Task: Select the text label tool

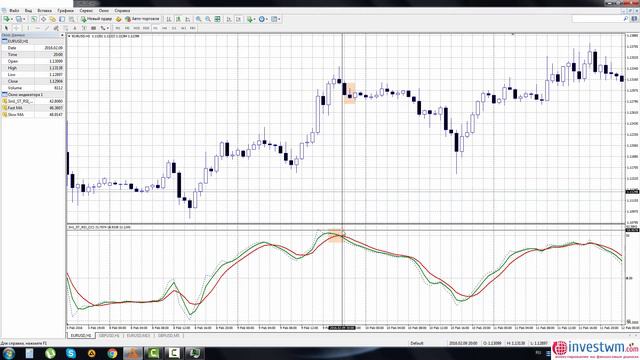Action: pyautogui.click(x=84, y=28)
